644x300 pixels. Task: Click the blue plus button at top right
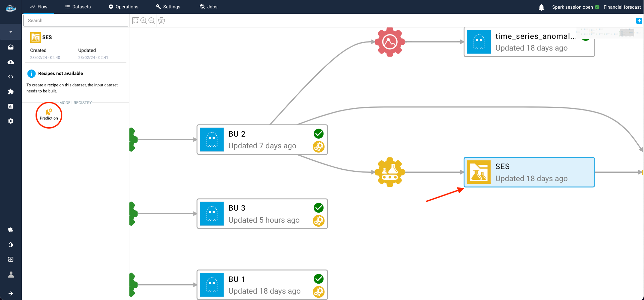639,21
